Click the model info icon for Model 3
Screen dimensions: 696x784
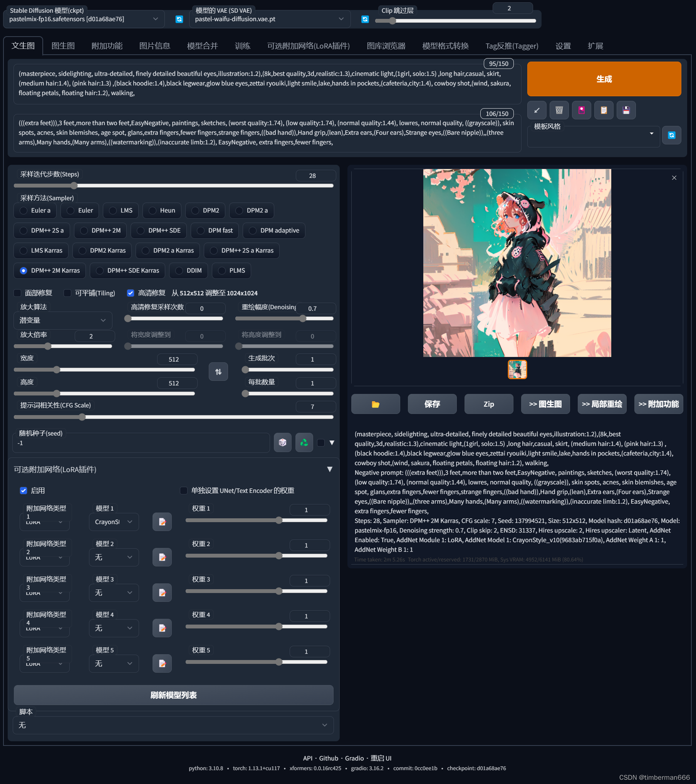[x=162, y=593]
